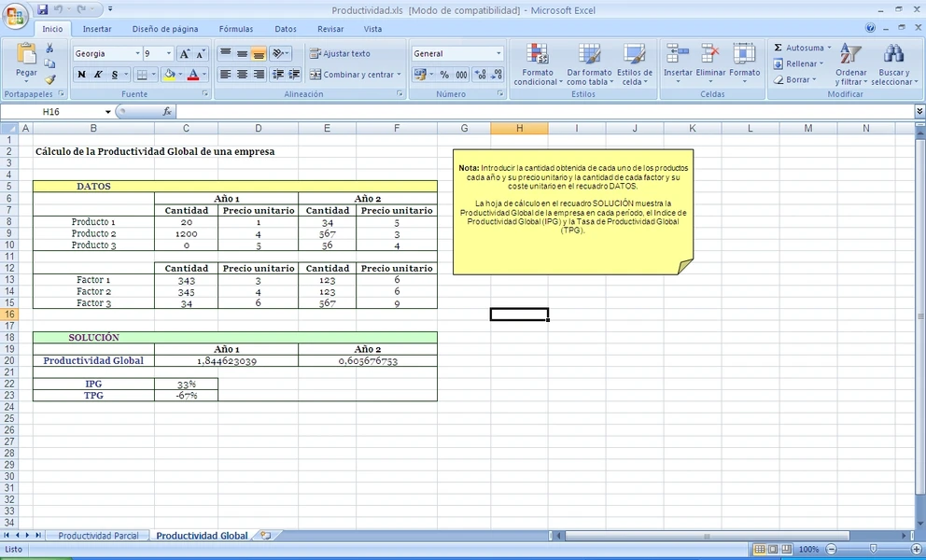
Task: Toggle bold (N) formatting
Action: click(x=81, y=75)
